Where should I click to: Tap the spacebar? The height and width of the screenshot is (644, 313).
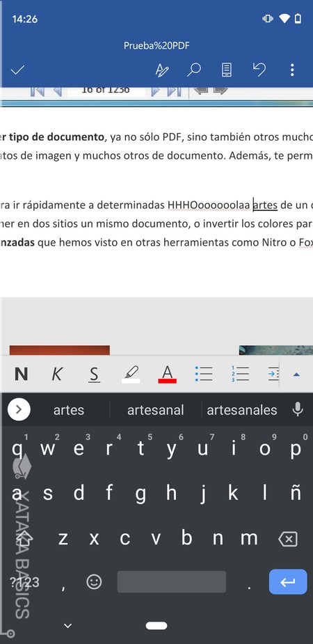click(172, 581)
